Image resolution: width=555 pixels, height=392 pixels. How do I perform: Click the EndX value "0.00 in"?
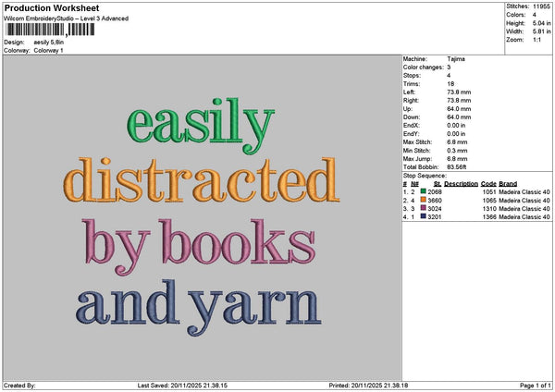456,125
